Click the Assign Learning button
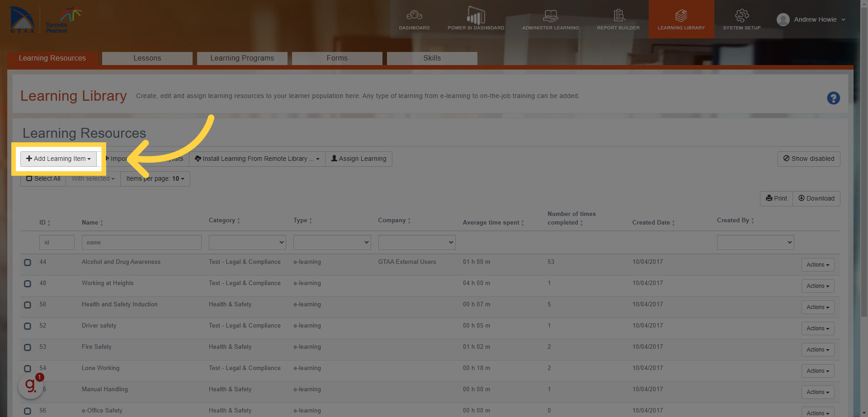This screenshot has width=868, height=417. [359, 159]
